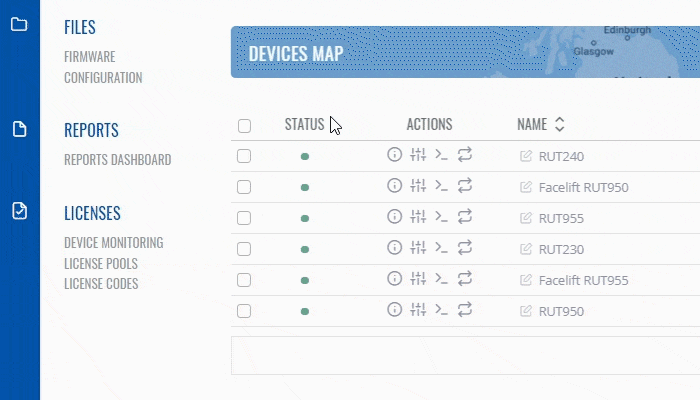Check the box for RUT240 row
The width and height of the screenshot is (700, 400).
(x=244, y=156)
